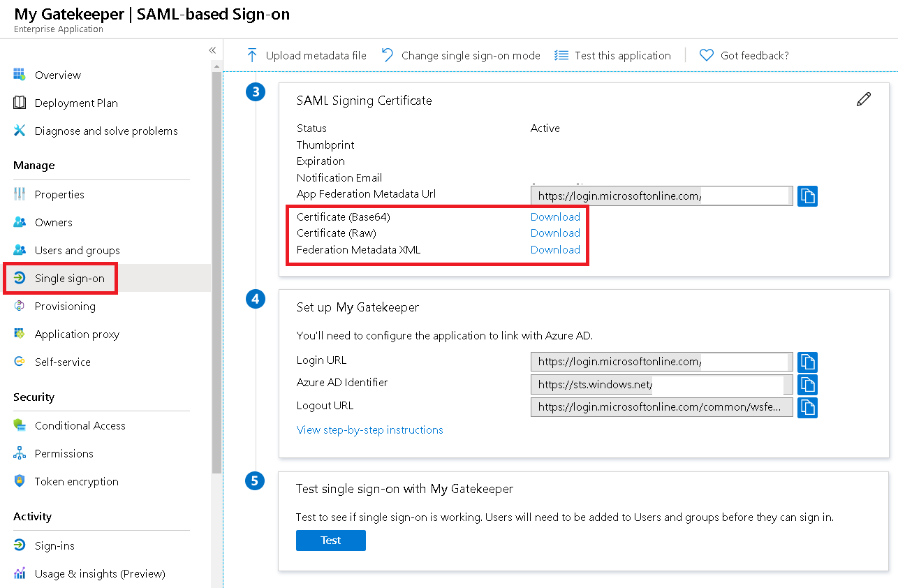Copy the Logout URL value
Image resolution: width=898 pixels, height=588 pixels.
click(x=807, y=407)
